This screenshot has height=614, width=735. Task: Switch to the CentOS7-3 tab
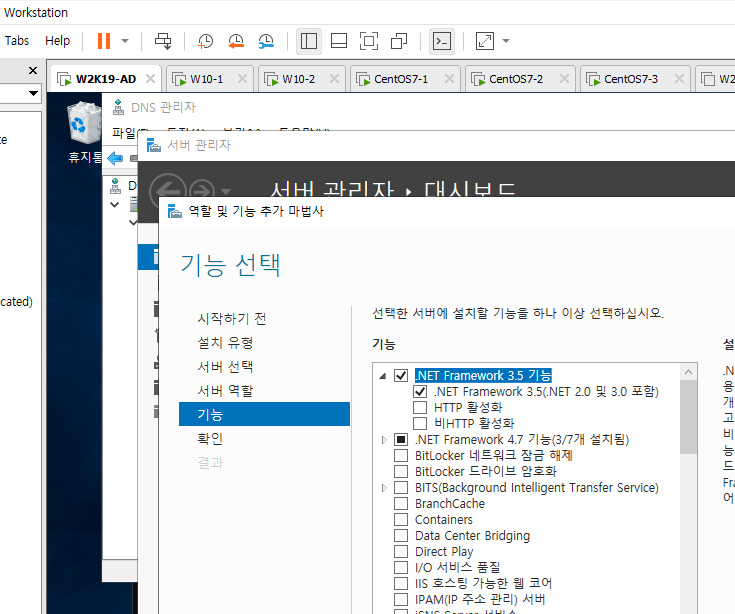pyautogui.click(x=631, y=79)
